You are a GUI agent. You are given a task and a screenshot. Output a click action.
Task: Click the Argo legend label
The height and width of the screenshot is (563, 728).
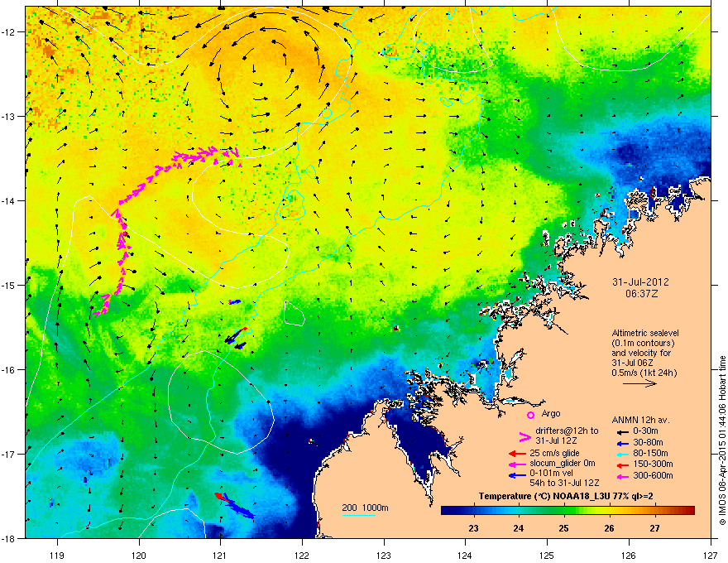[551, 413]
